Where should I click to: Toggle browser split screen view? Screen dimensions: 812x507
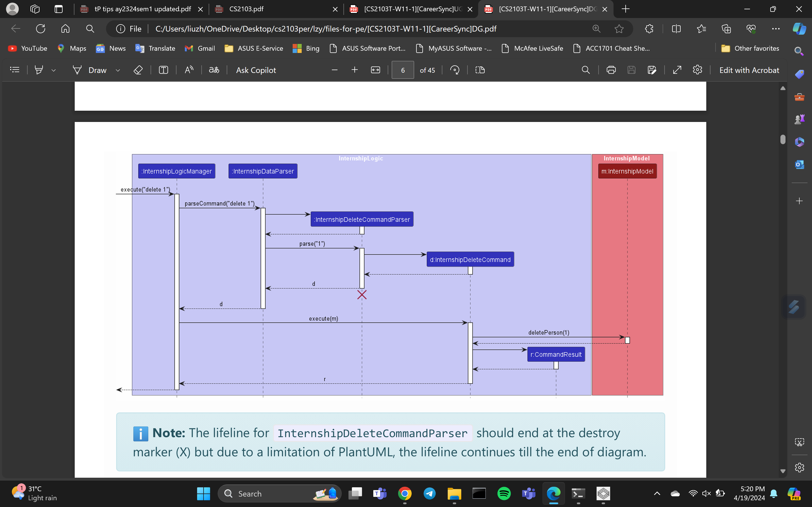[676, 29]
